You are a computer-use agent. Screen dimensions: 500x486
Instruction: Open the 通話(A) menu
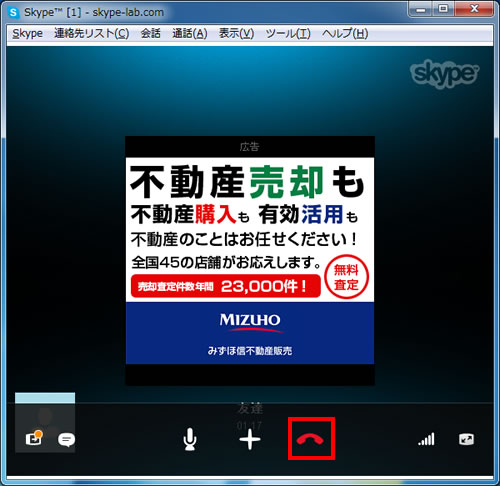click(x=190, y=33)
